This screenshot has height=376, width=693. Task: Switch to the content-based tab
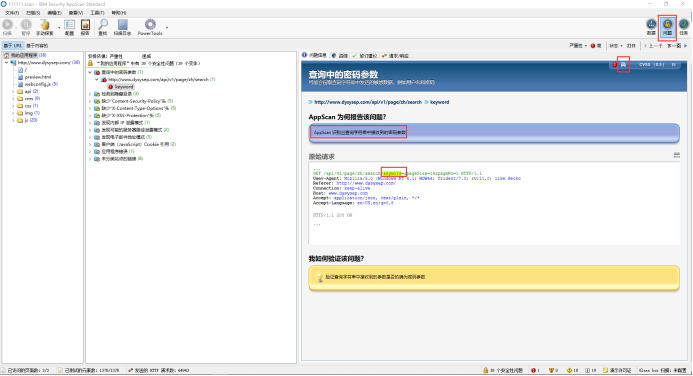37,46
